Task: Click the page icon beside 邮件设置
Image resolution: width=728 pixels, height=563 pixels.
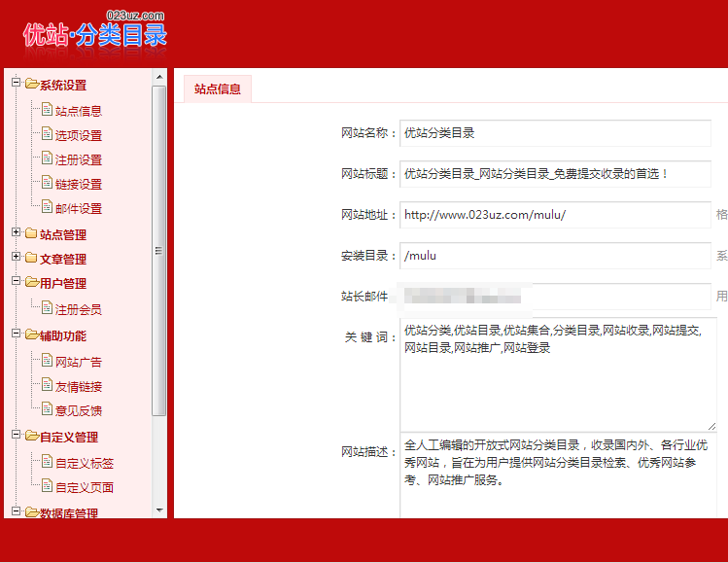Action: [47, 206]
